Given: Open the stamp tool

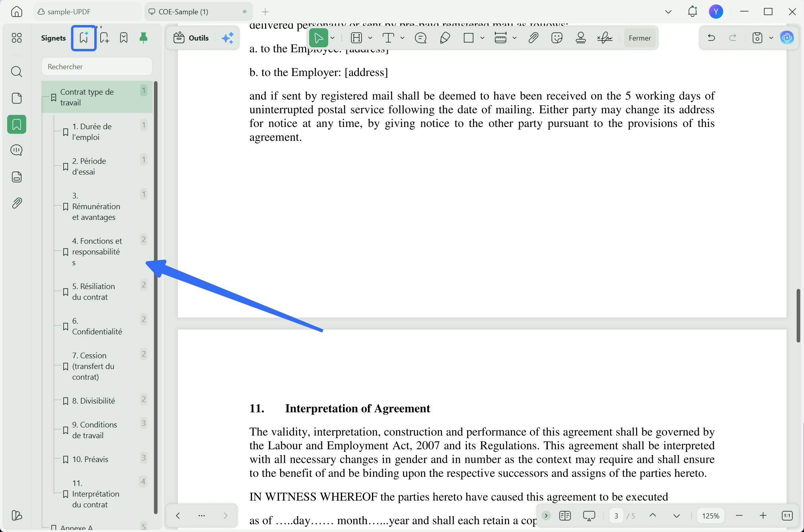Looking at the screenshot, I should tap(581, 38).
